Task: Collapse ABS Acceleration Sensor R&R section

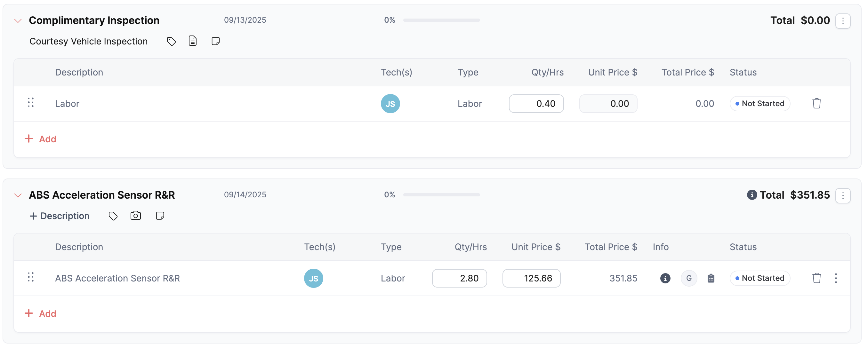Action: [18, 196]
